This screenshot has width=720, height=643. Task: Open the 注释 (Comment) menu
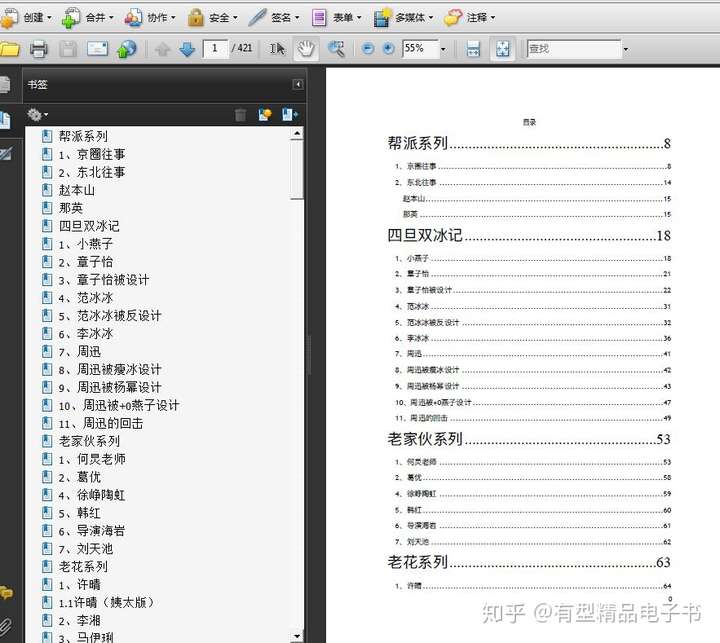point(469,17)
